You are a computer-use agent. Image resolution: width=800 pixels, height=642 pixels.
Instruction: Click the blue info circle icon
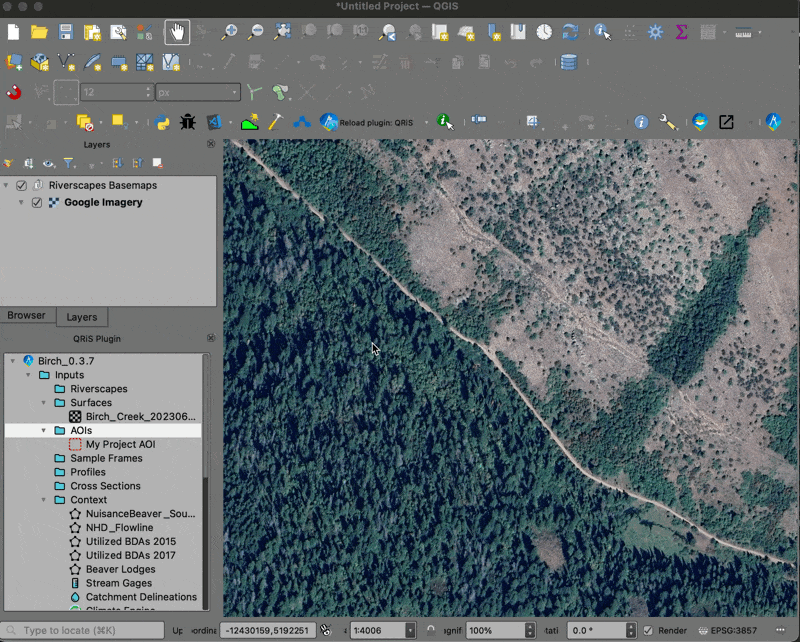[x=641, y=122]
